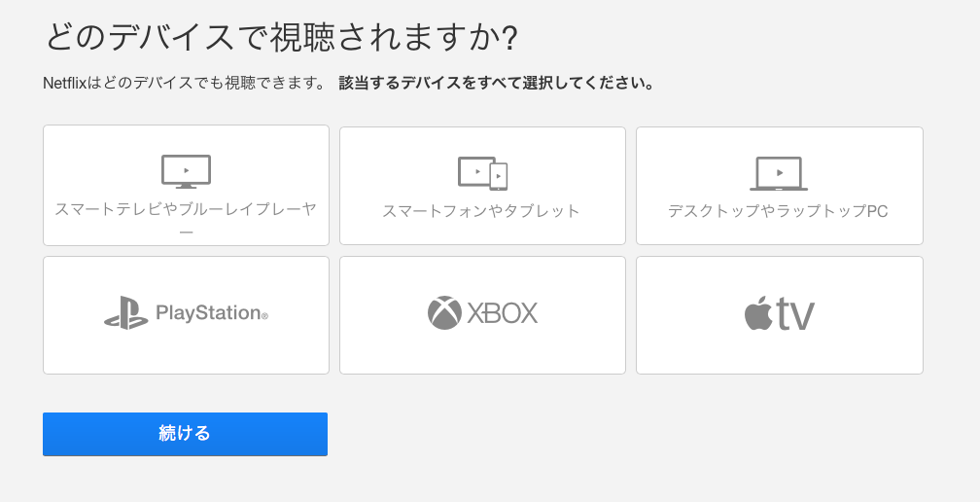Click the laptop computer icon
This screenshot has width=980, height=502.
(779, 173)
